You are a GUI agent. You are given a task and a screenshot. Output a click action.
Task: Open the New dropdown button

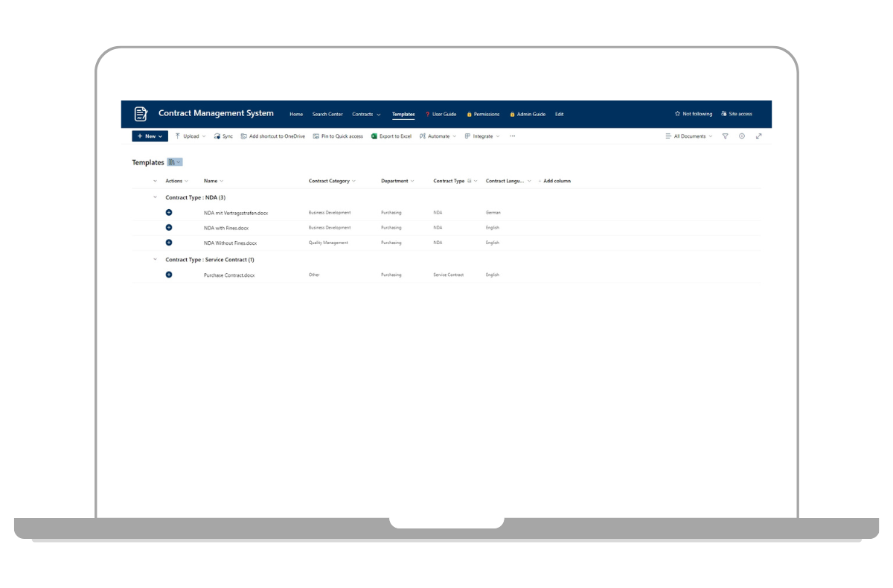tap(150, 136)
